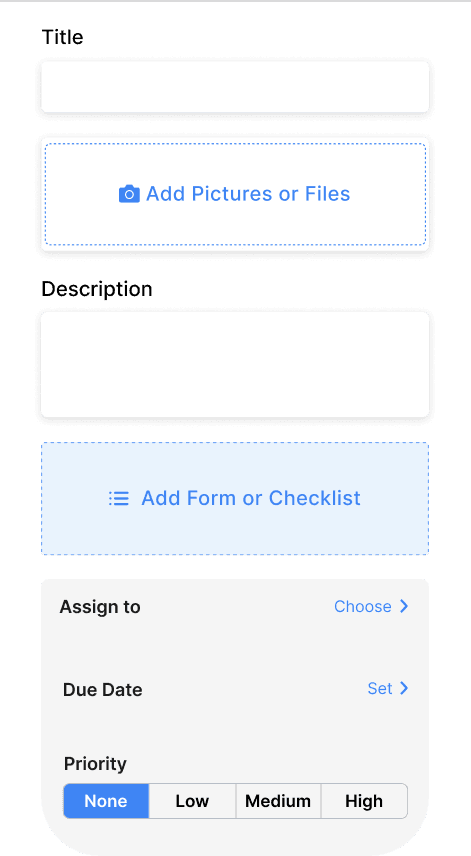Click the Title field label
The height and width of the screenshot is (856, 471).
[x=63, y=38]
